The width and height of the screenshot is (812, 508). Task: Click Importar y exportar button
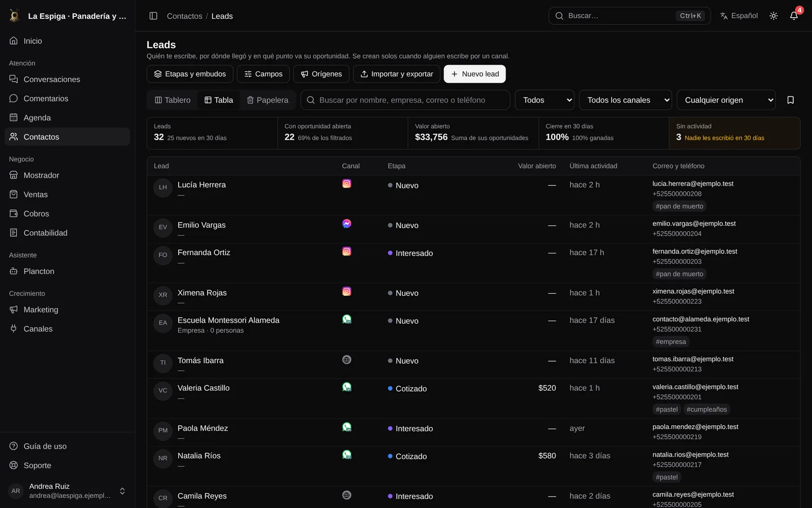click(x=396, y=74)
